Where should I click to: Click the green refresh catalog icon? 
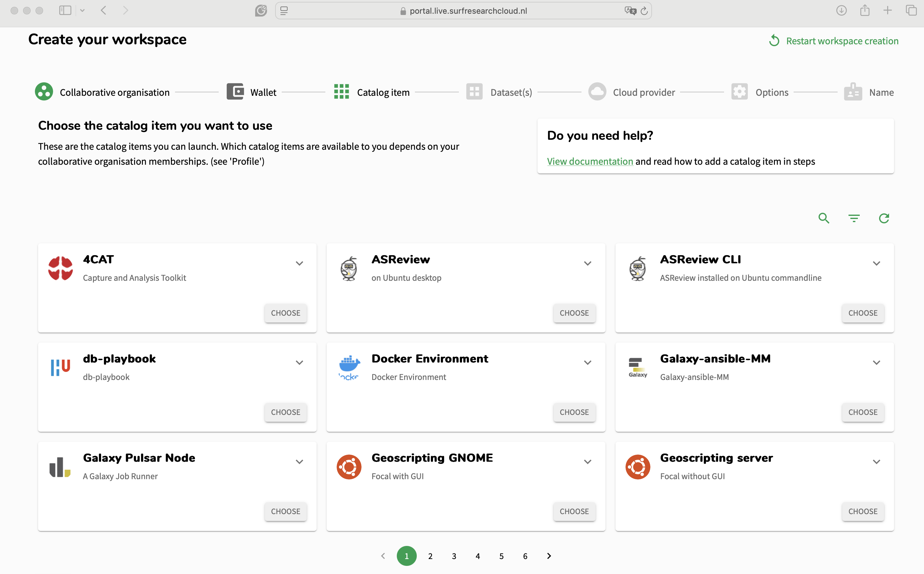884,218
